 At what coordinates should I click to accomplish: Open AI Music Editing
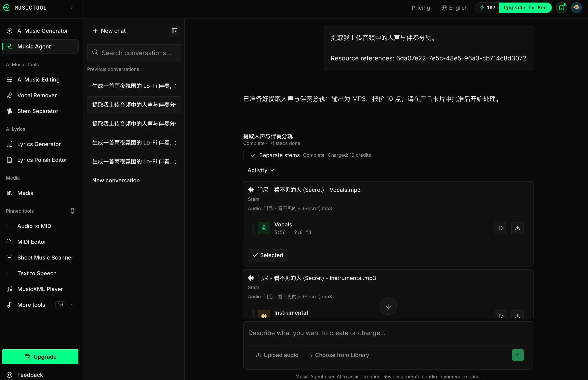pos(41,80)
